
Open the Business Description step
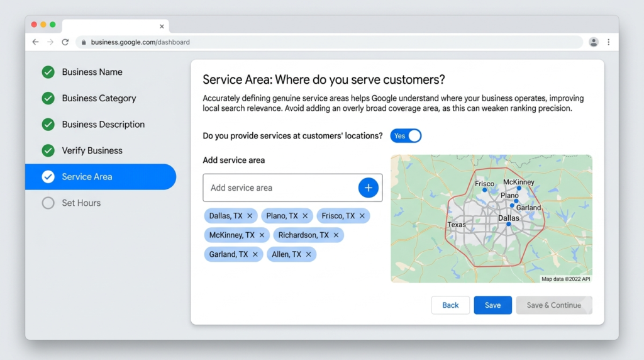coord(103,125)
